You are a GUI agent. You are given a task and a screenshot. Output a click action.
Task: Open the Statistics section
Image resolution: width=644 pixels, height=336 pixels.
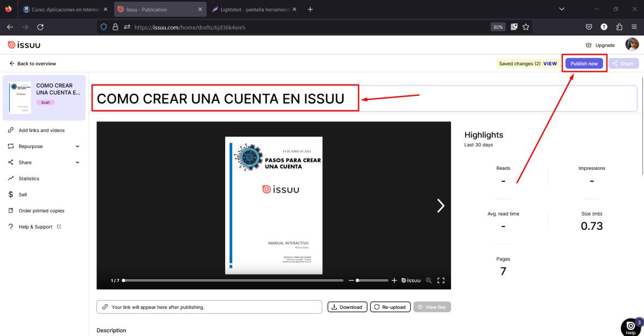[x=29, y=179]
